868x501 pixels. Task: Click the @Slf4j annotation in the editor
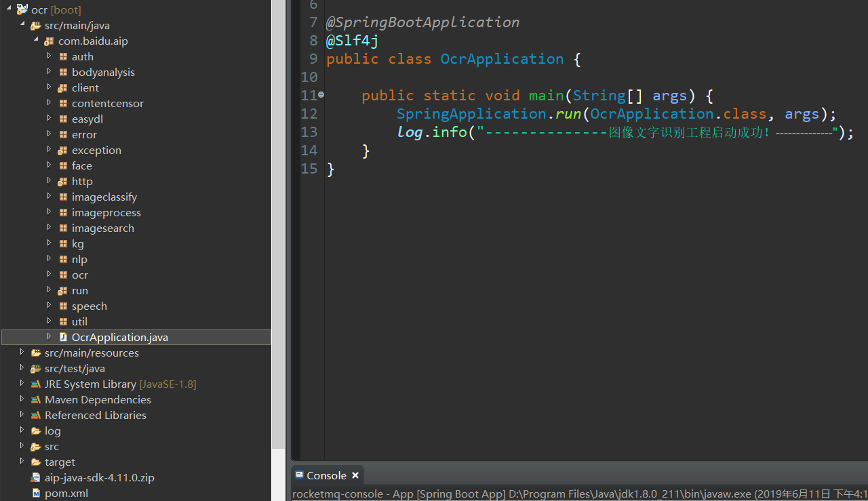click(x=353, y=41)
